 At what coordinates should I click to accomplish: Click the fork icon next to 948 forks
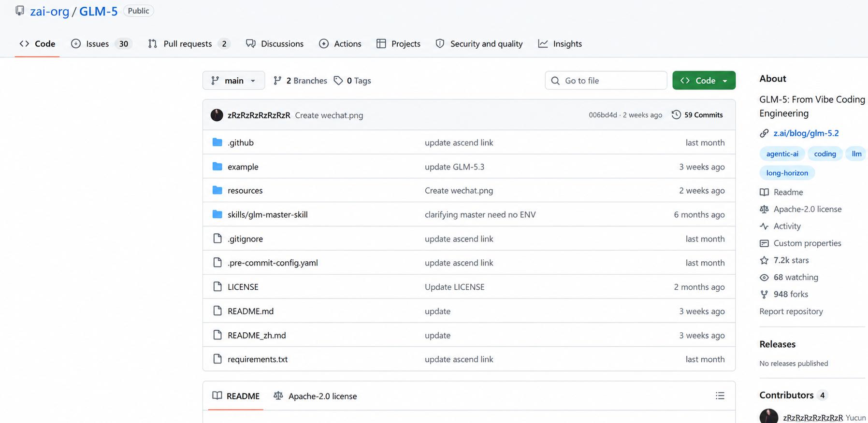[764, 294]
